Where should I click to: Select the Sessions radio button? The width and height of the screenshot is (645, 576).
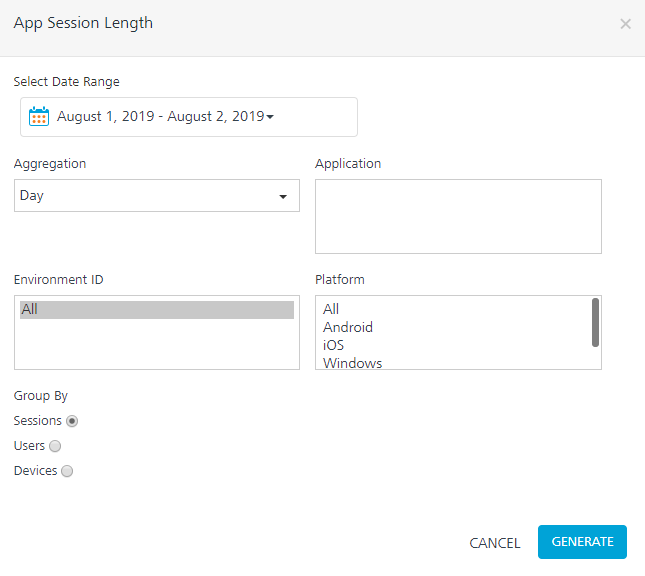click(x=72, y=421)
